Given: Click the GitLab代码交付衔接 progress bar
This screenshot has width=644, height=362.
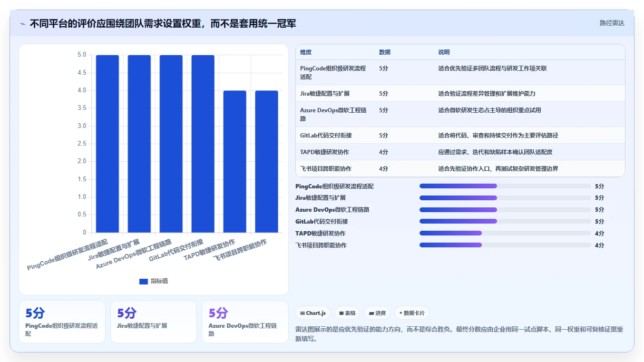Looking at the screenshot, I should tap(505, 222).
